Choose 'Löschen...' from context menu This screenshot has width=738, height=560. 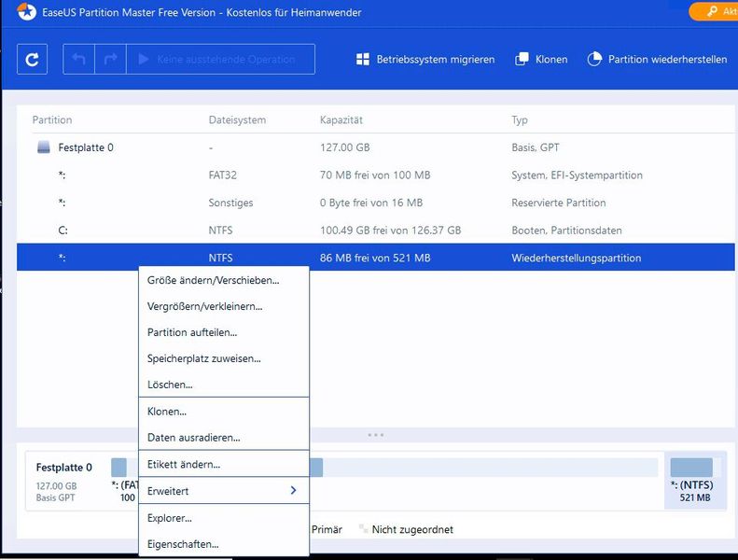pos(224,385)
